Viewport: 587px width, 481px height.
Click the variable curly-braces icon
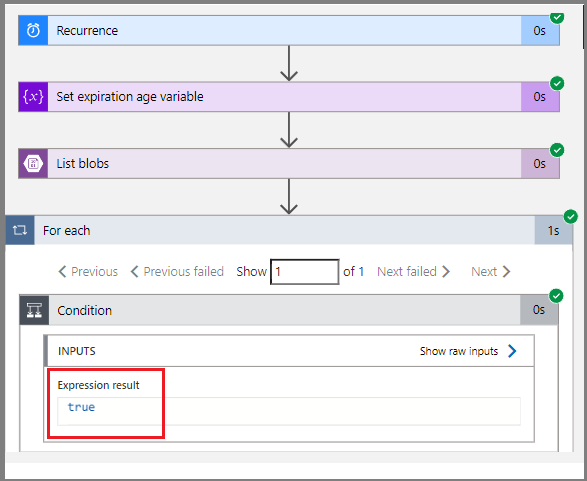(x=33, y=97)
